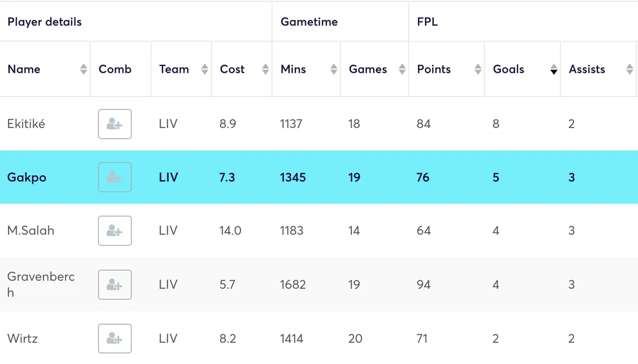Click the add-player icon in the Gakpo row
Image resolution: width=638 pixels, height=364 pixels.
click(x=114, y=177)
